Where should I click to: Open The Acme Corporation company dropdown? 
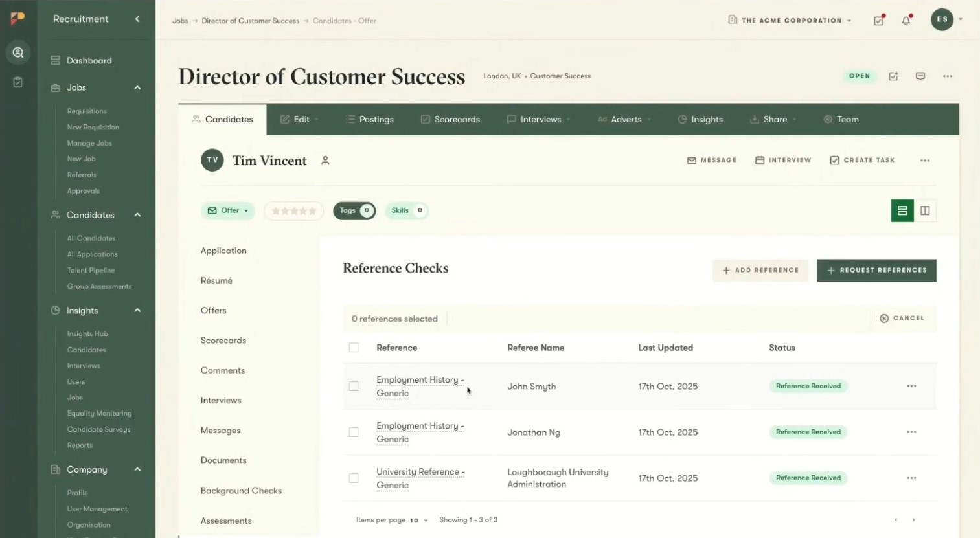pos(790,21)
